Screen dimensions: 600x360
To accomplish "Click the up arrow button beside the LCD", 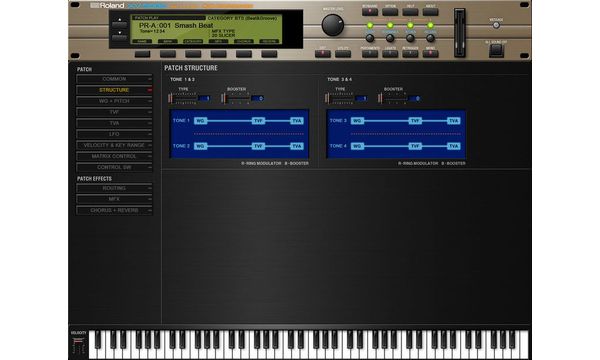I will click(119, 23).
